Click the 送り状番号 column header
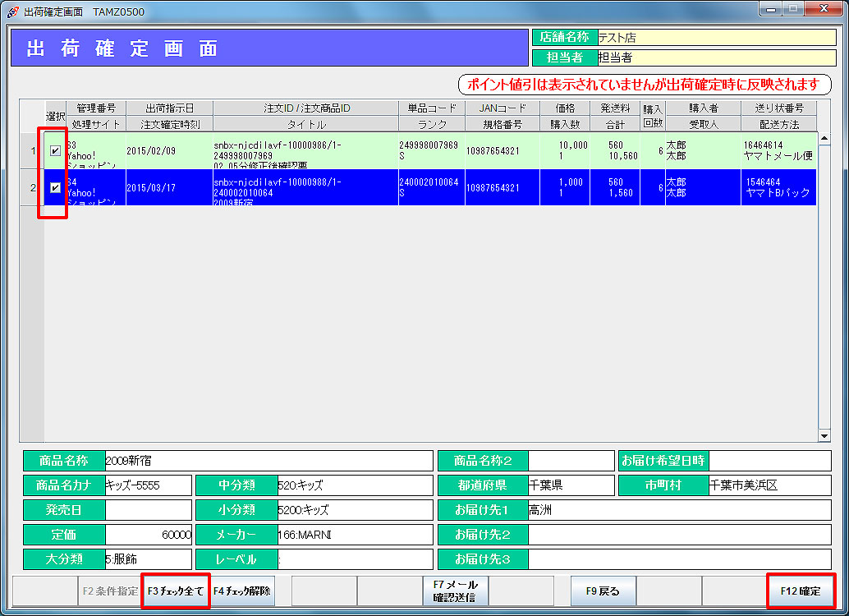 [778, 108]
